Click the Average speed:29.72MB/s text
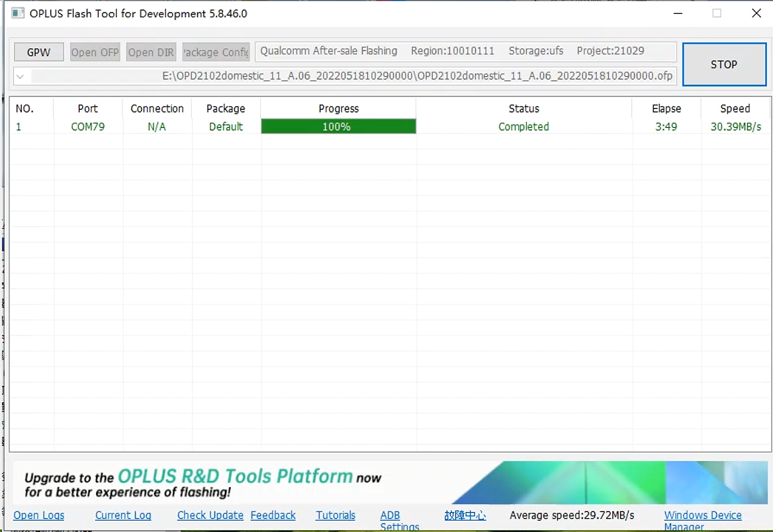773x532 pixels. [x=572, y=515]
